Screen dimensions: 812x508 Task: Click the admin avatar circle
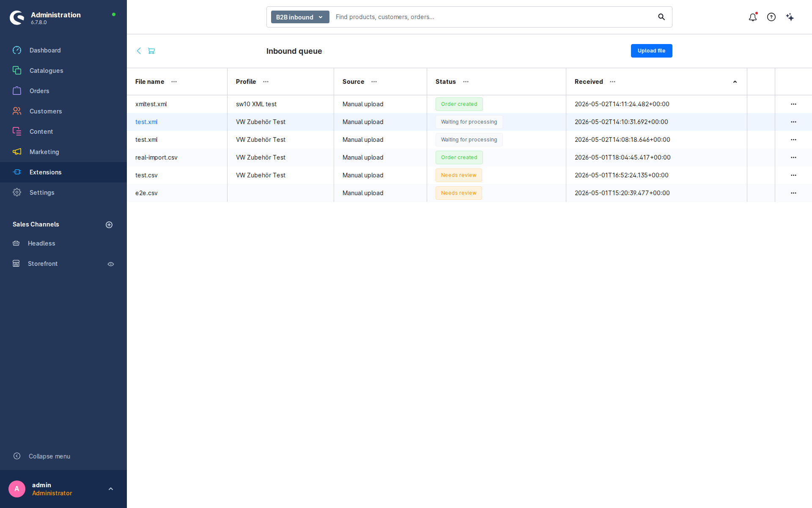[x=17, y=489]
